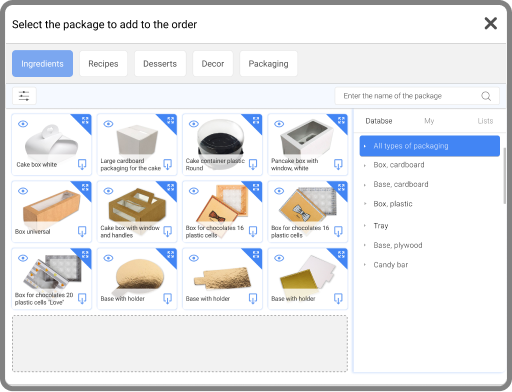This screenshot has width=512, height=392.
Task: Expand the Large cardboard packaging card
Action: click(x=171, y=120)
